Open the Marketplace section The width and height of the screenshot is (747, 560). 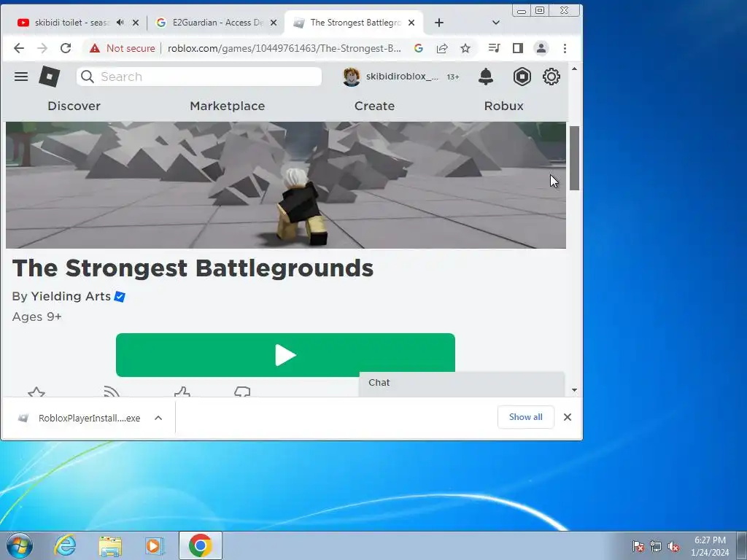pyautogui.click(x=228, y=106)
